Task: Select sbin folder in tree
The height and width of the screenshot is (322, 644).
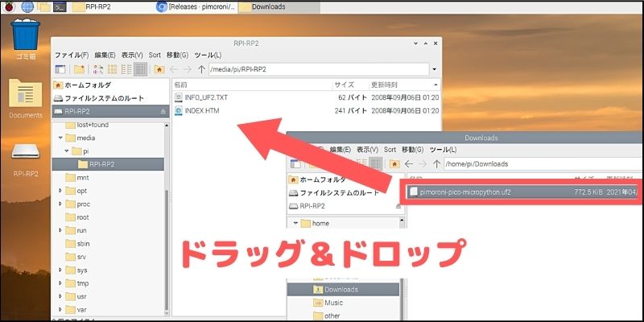Action: [x=84, y=244]
